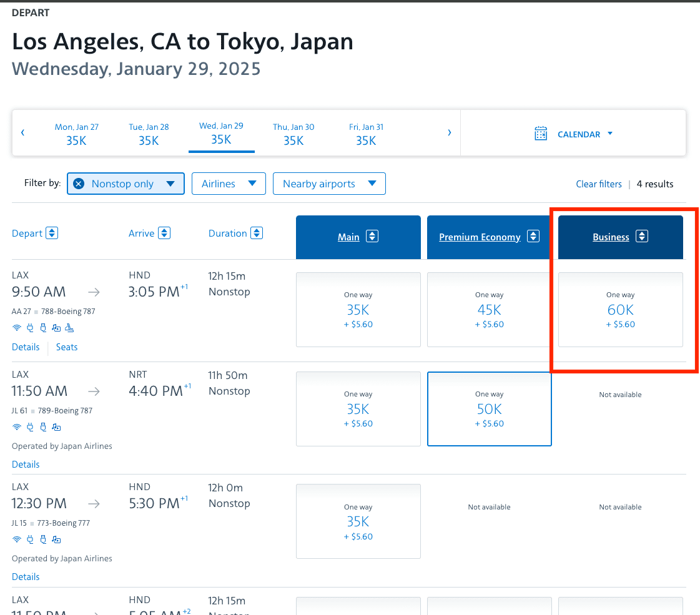Remove the Nonstop only filter X
700x615 pixels.
79,184
